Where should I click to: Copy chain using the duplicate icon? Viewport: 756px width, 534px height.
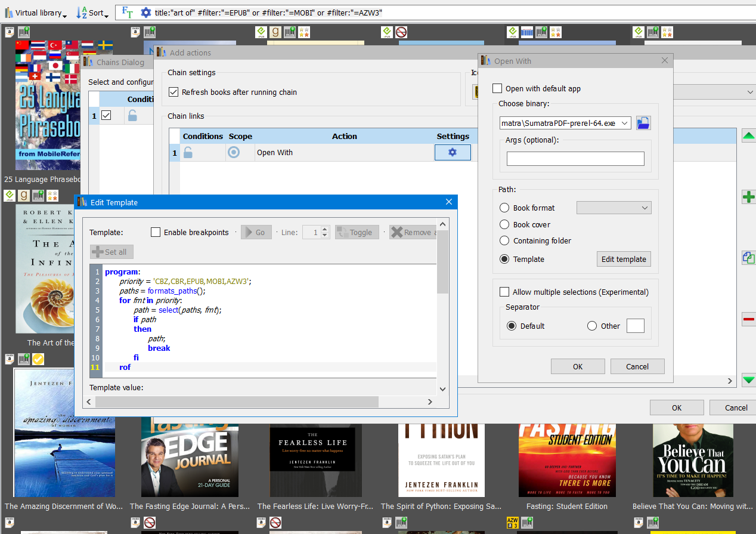pyautogui.click(x=749, y=258)
